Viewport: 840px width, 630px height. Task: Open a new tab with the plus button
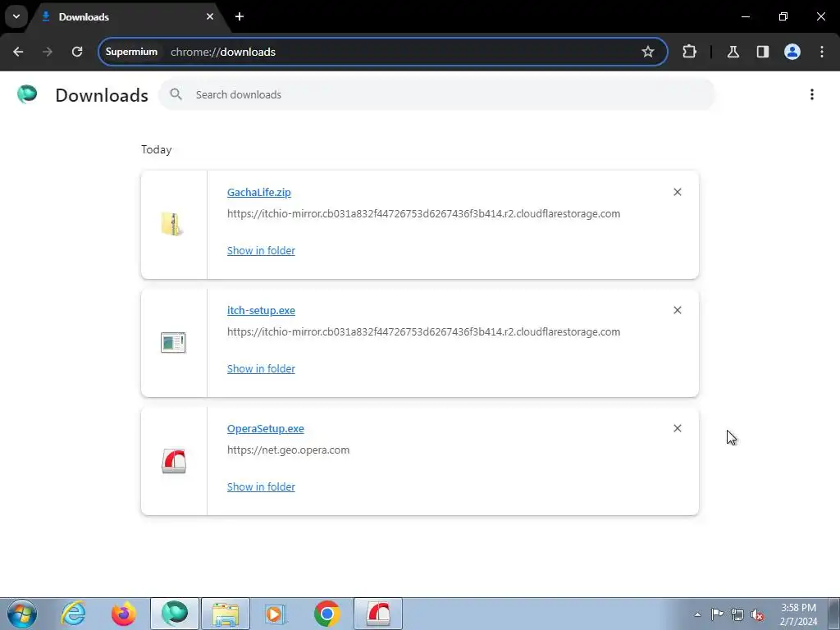[x=240, y=16]
